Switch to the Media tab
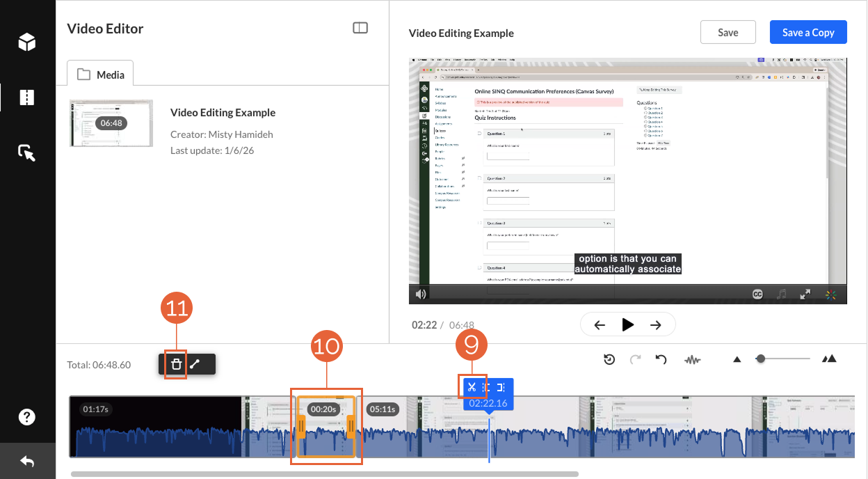868x479 pixels. tap(99, 73)
